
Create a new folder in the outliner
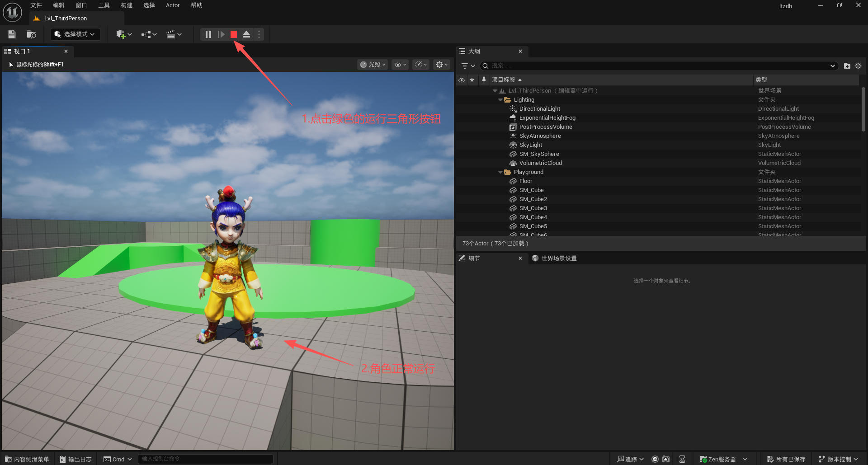(847, 66)
